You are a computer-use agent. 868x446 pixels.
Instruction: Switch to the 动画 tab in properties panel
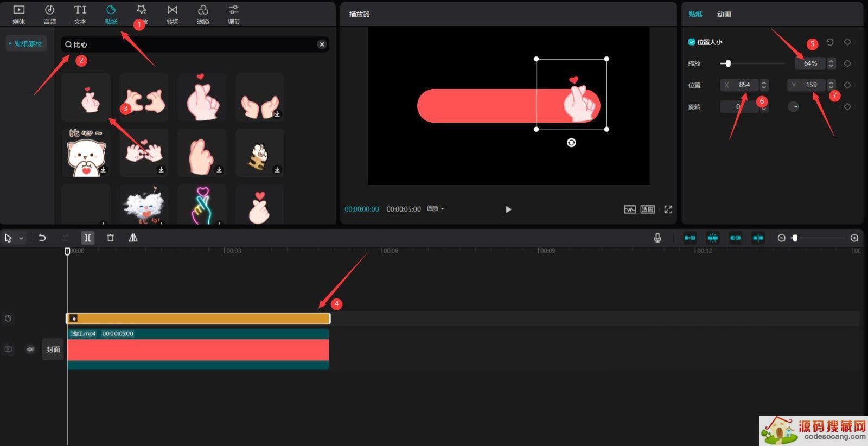click(x=724, y=14)
